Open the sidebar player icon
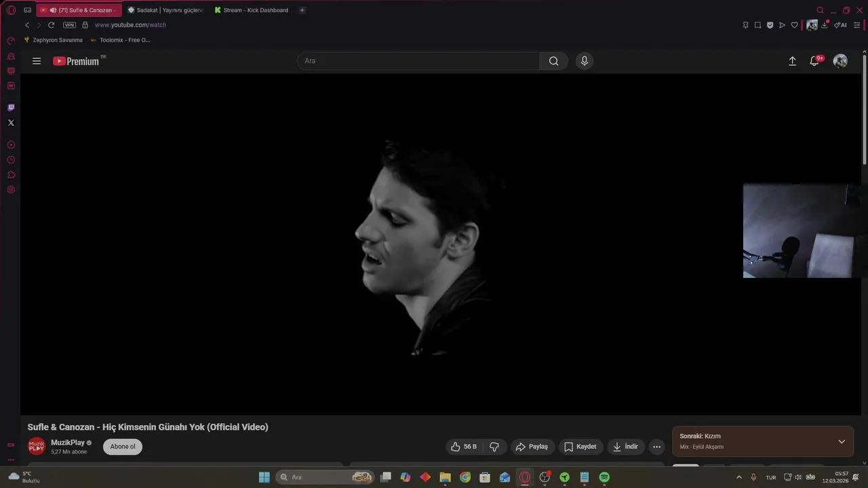 pyautogui.click(x=11, y=145)
